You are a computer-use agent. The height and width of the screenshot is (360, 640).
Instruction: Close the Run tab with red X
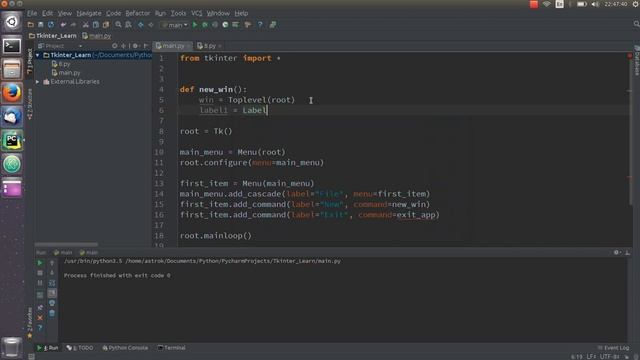pyautogui.click(x=40, y=318)
